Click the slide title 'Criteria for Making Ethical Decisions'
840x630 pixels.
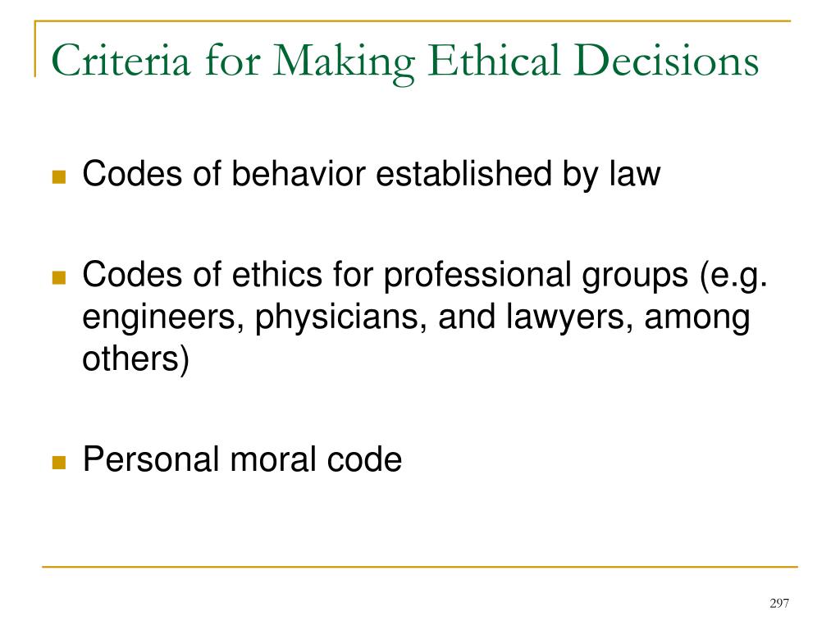[405, 62]
